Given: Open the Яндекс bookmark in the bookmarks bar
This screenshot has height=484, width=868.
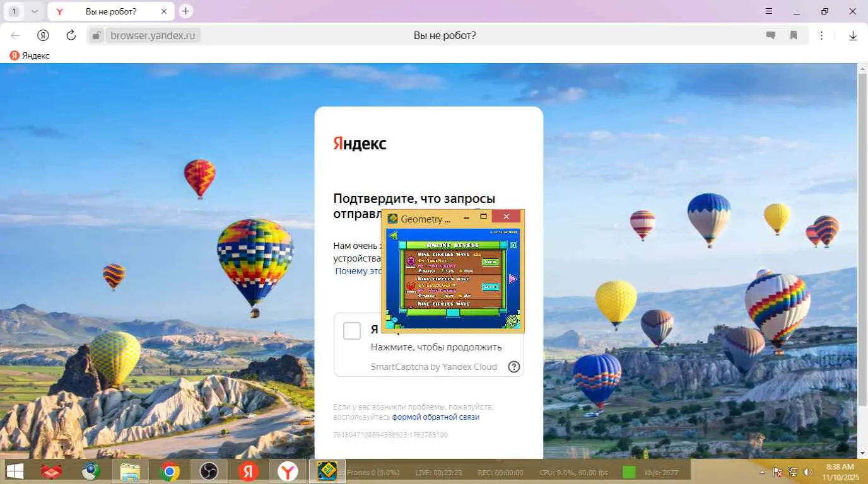Looking at the screenshot, I should coord(30,55).
